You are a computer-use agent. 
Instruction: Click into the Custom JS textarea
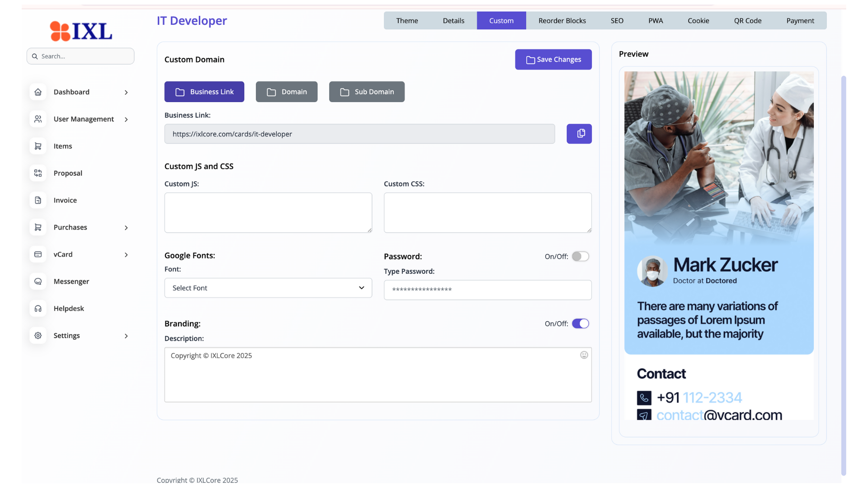[268, 213]
